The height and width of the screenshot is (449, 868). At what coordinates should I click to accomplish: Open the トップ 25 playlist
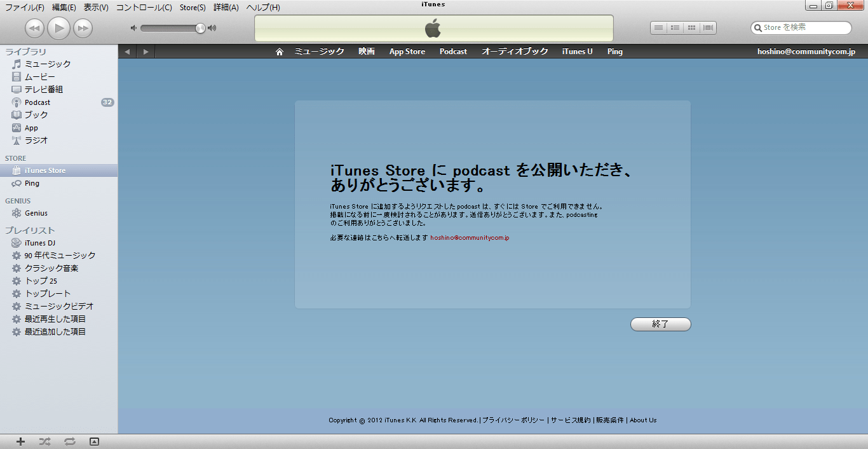coord(58,280)
